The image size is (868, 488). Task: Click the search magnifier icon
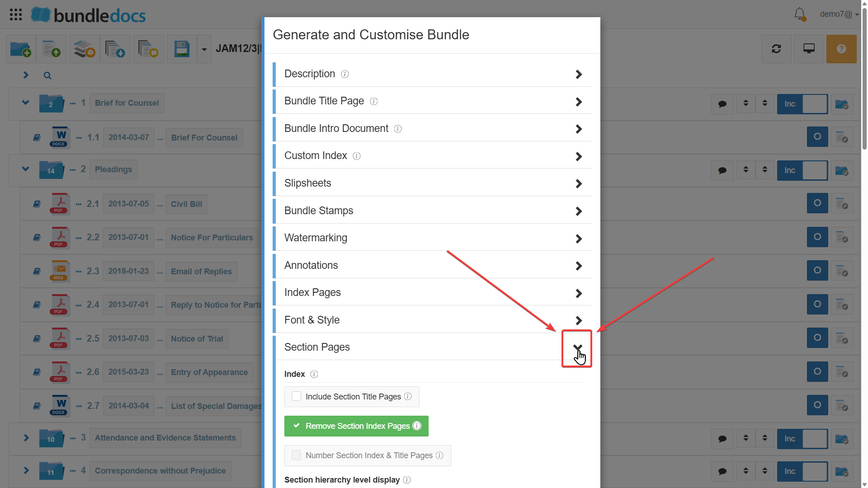[47, 75]
